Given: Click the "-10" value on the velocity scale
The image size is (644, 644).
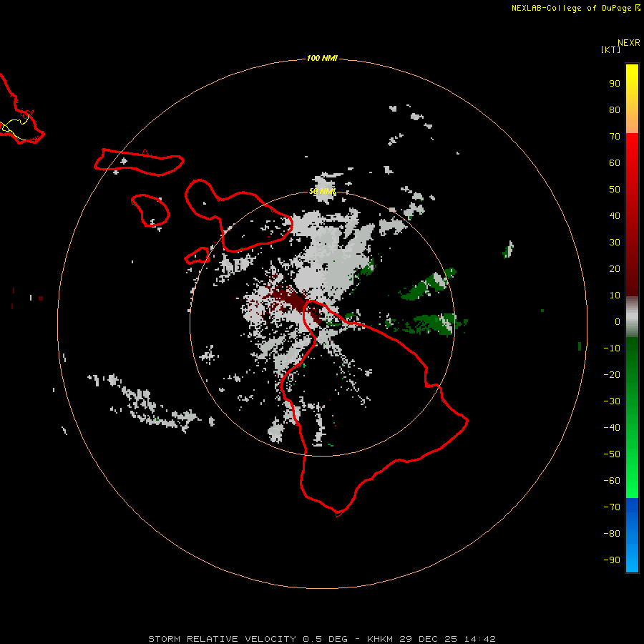Looking at the screenshot, I should pos(612,348).
